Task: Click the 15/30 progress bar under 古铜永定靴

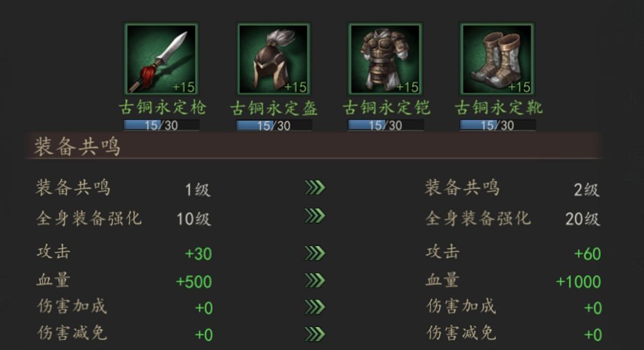Action: coord(498,125)
